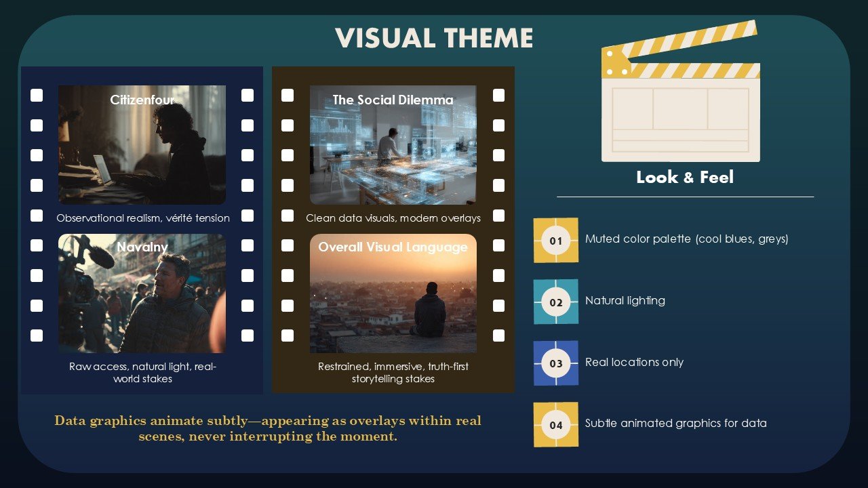Screen dimensions: 868x488
Task: Click the VISUAL THEME slide title
Action: coord(434,38)
